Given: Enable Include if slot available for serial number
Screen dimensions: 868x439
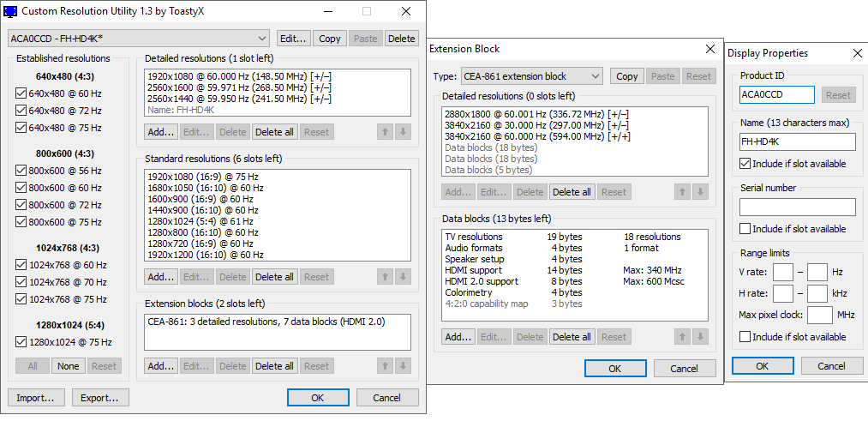Looking at the screenshot, I should point(745,229).
